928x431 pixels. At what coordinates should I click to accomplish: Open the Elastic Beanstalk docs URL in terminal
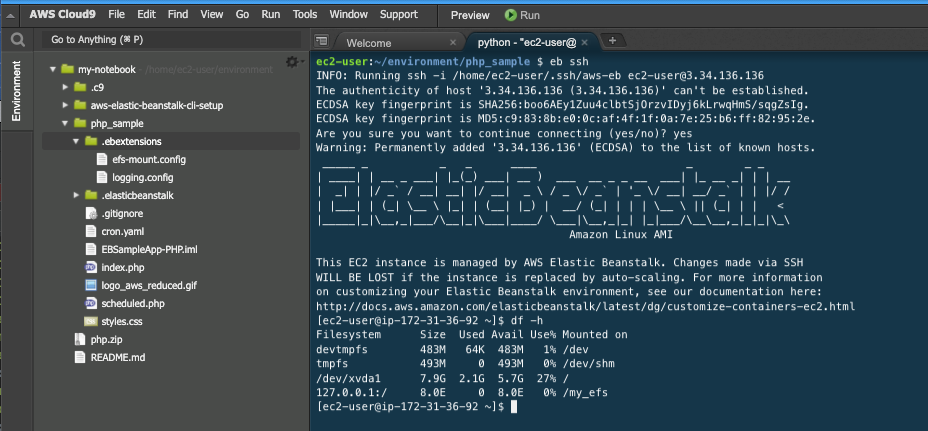[585, 307]
